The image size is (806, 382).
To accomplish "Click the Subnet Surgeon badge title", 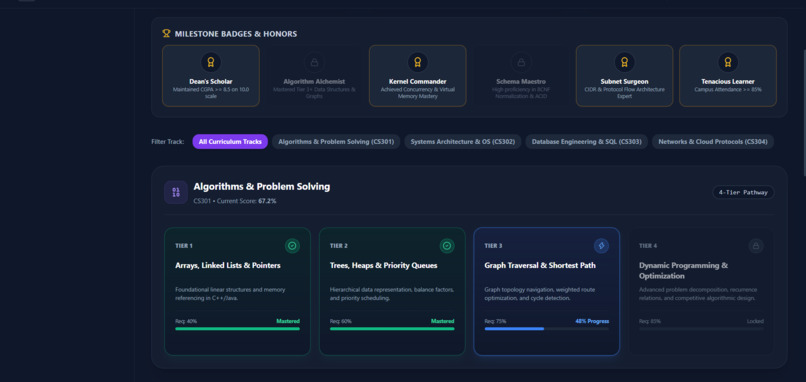I will click(625, 81).
